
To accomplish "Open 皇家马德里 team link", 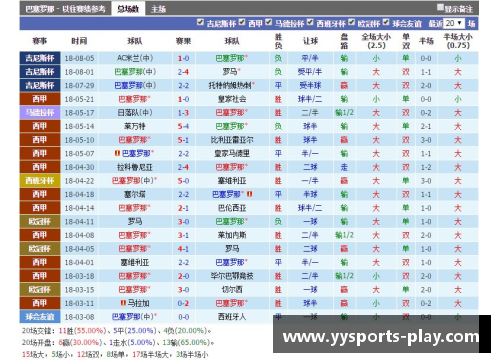I will pos(232,153).
